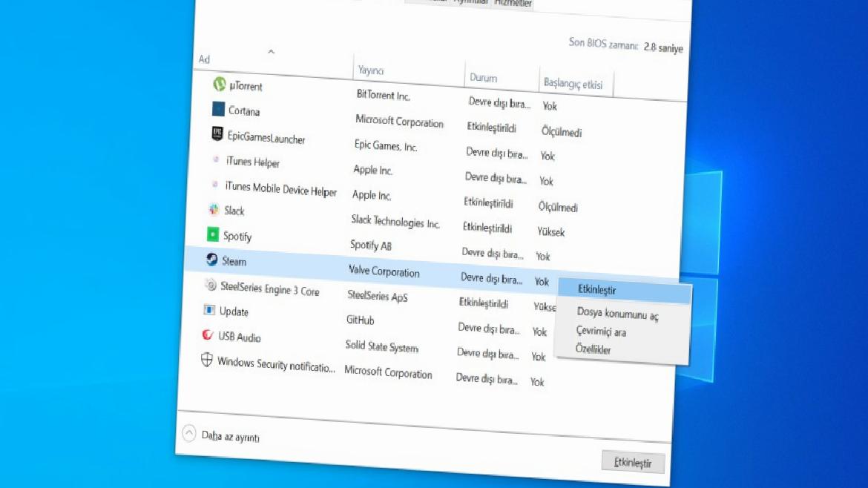Click the Etkinleştir button at bottom
Viewport: 868px width, 488px height.
(x=634, y=463)
